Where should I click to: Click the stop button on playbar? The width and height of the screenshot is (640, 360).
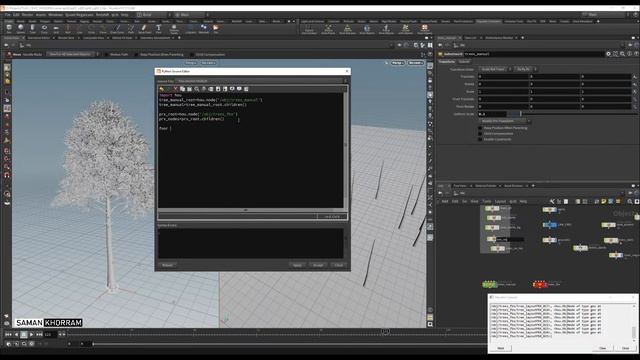[24, 334]
